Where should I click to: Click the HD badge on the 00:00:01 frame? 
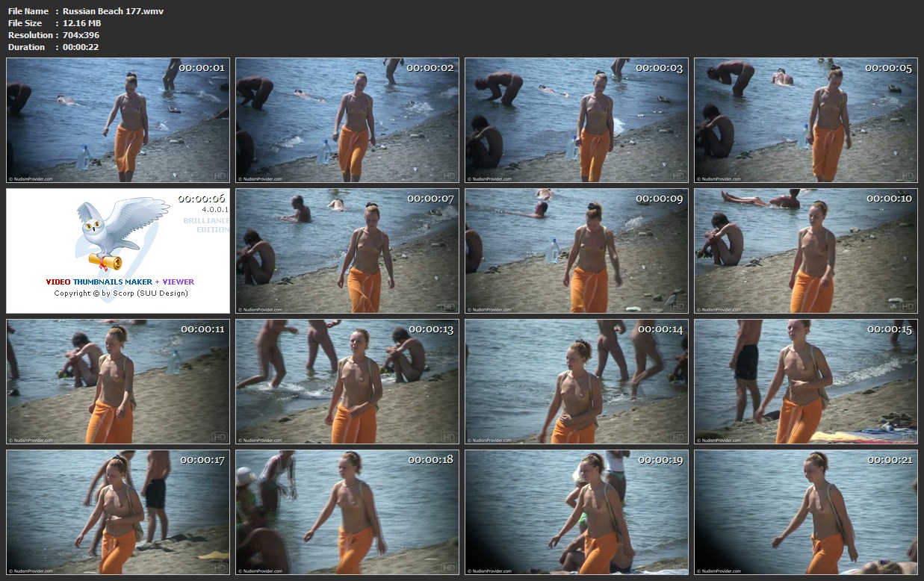(x=219, y=175)
